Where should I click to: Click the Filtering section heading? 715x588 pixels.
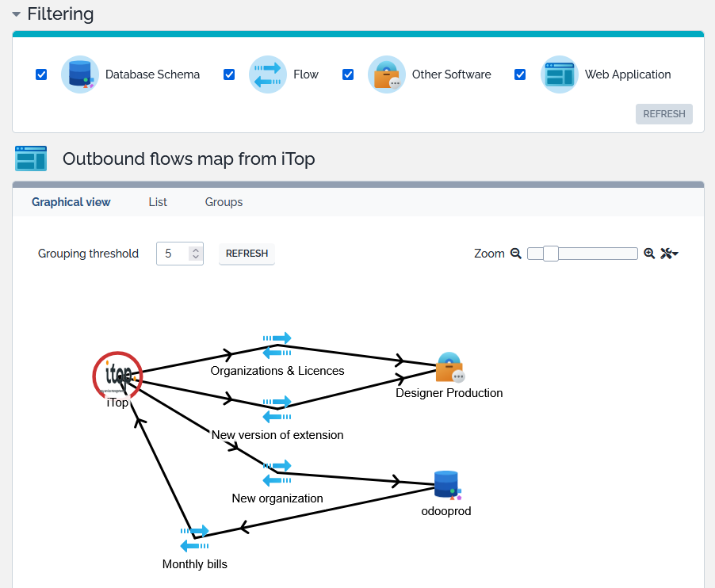click(x=60, y=13)
